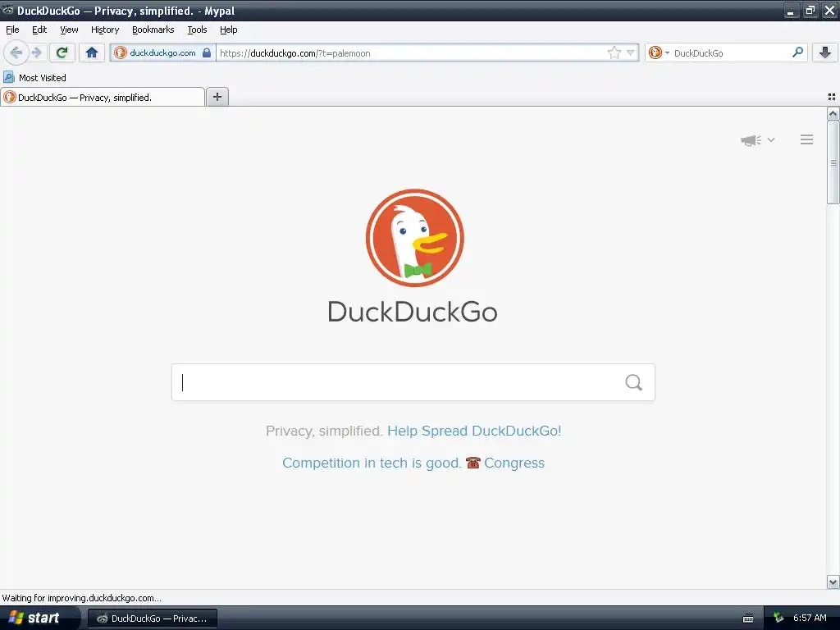840x630 pixels.
Task: Click the duckduckgo.com site identity label
Action: click(x=162, y=52)
